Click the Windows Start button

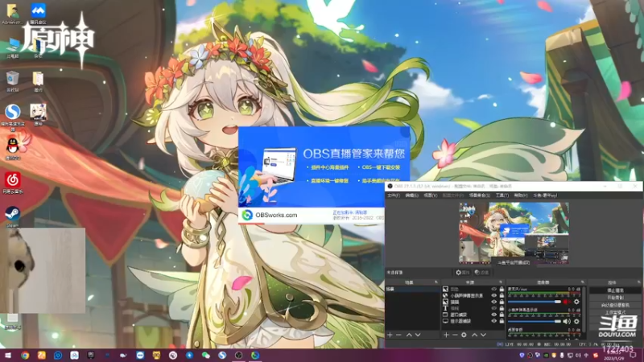click(8, 356)
